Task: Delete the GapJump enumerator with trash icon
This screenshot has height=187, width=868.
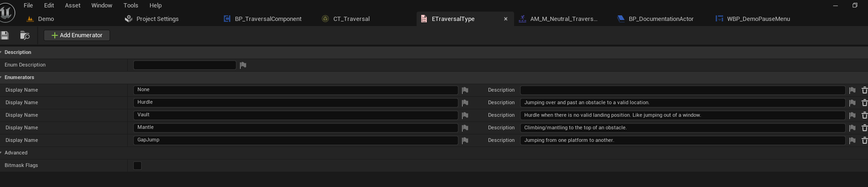Action: [x=864, y=140]
